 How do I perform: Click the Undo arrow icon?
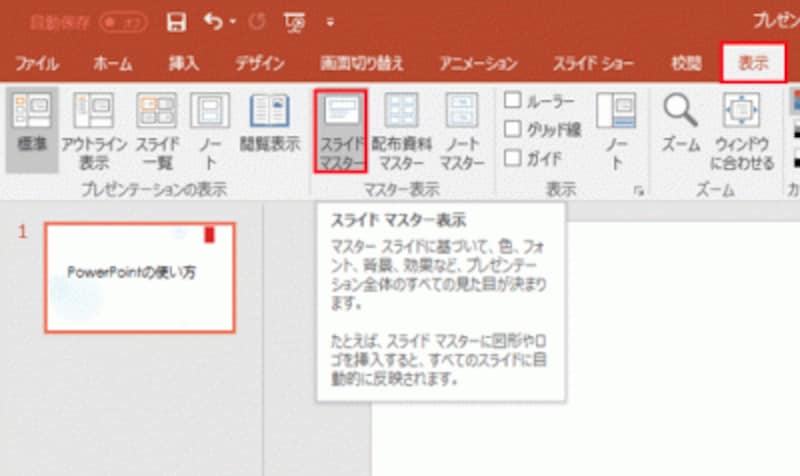(213, 21)
